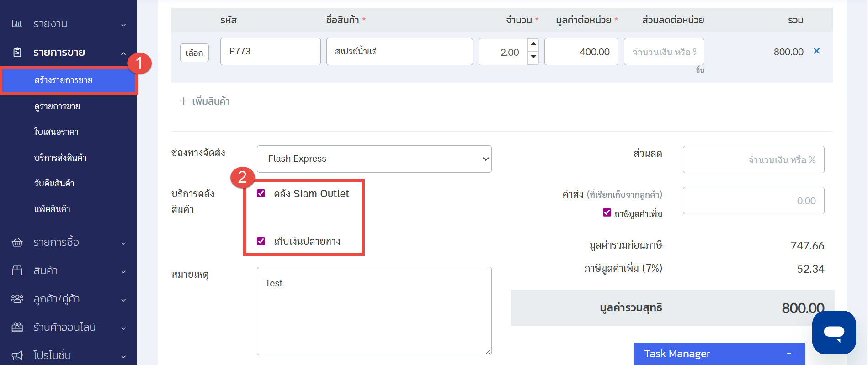Remove the product row with X icon
Image resolution: width=868 pixels, height=365 pixels.
(816, 51)
